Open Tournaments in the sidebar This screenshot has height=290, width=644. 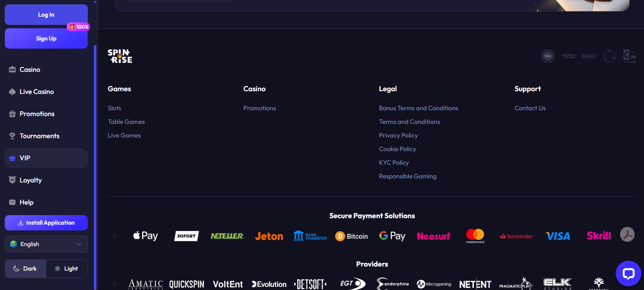coord(46,136)
